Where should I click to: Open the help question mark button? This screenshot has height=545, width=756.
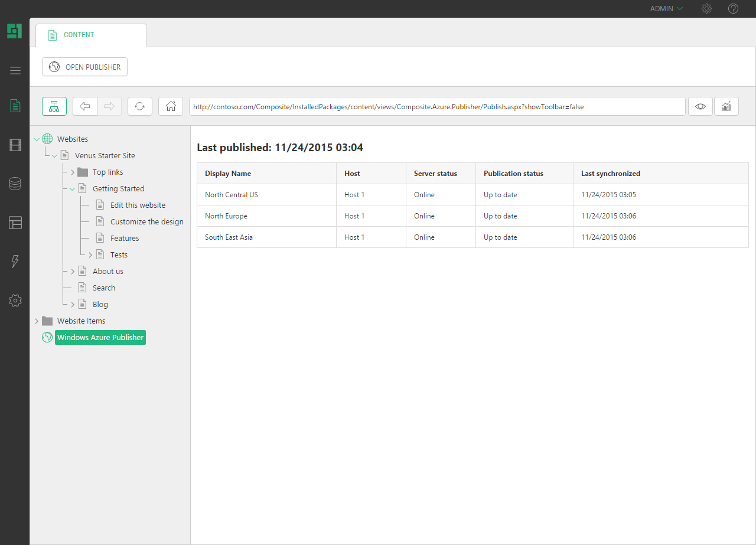point(733,8)
